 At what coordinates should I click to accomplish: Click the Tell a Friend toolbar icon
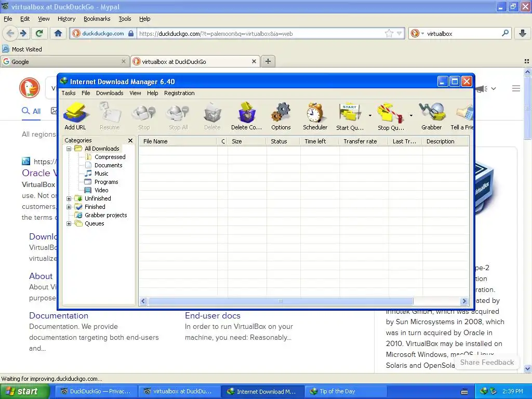coord(462,116)
